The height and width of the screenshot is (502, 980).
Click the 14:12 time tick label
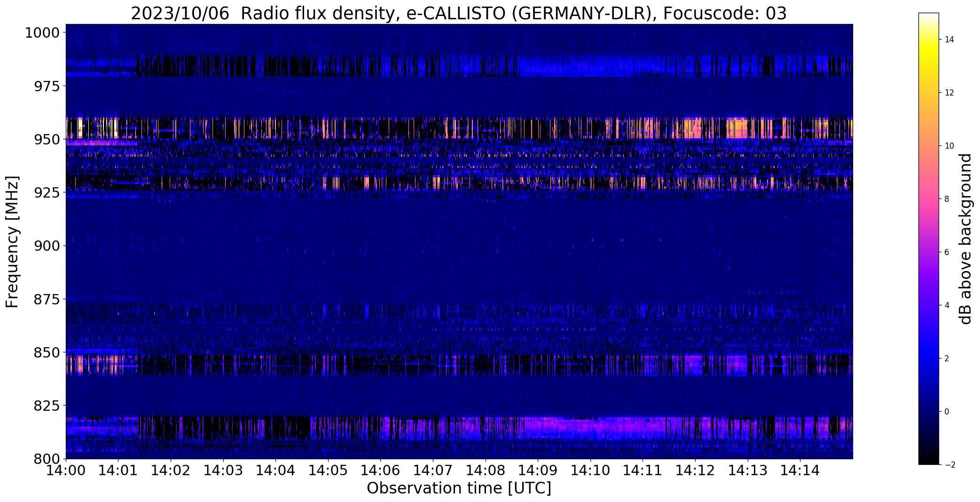pos(696,470)
